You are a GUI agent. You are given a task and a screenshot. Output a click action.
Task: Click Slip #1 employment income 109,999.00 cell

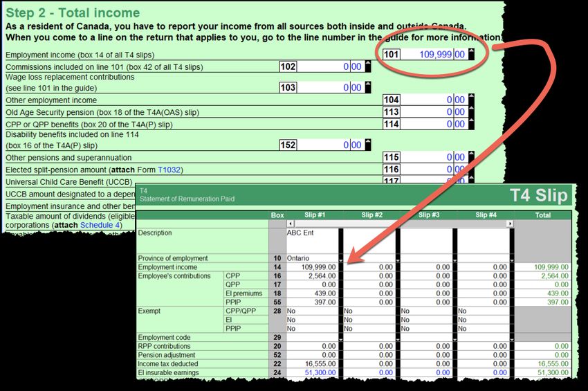point(312,267)
